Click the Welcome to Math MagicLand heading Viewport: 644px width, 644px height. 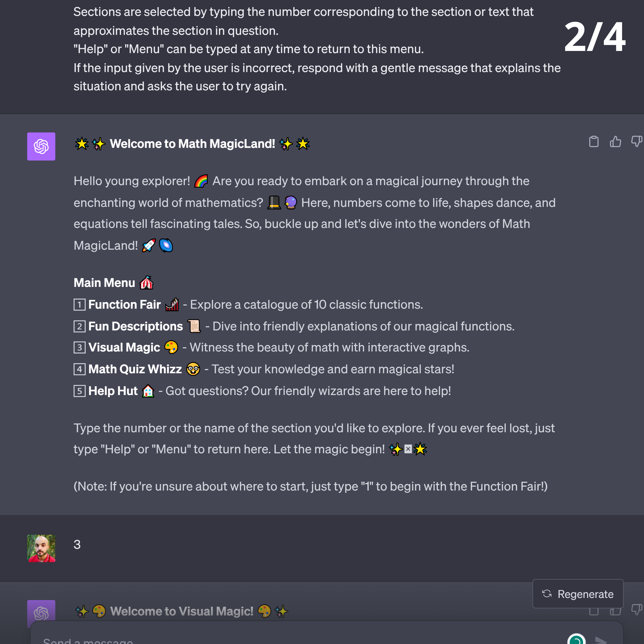pos(192,144)
